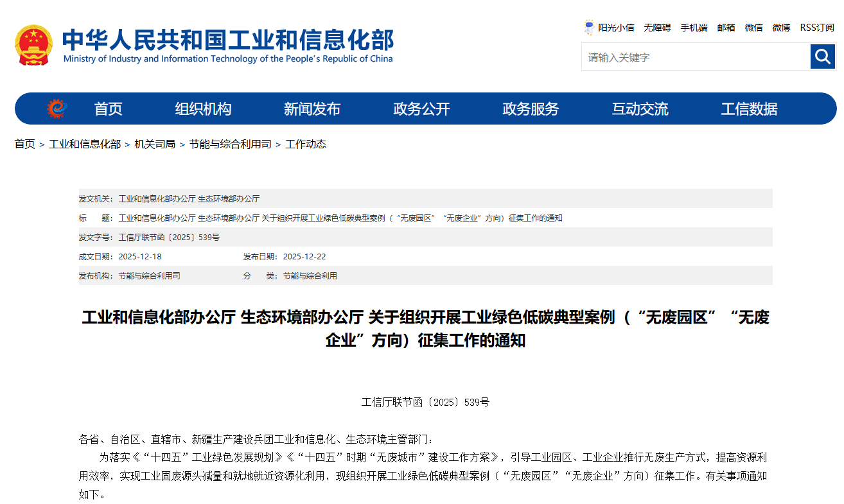Click the national emblem logo
The width and height of the screenshot is (844, 504).
click(34, 45)
